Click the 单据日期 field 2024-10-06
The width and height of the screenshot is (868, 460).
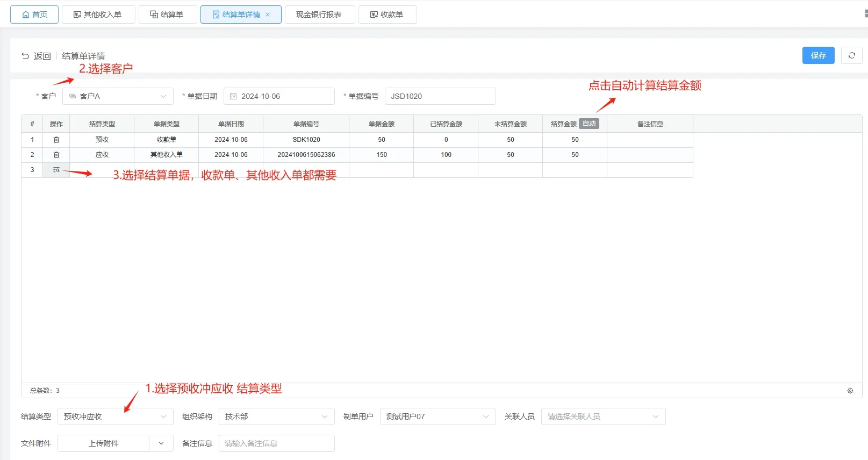pos(279,96)
